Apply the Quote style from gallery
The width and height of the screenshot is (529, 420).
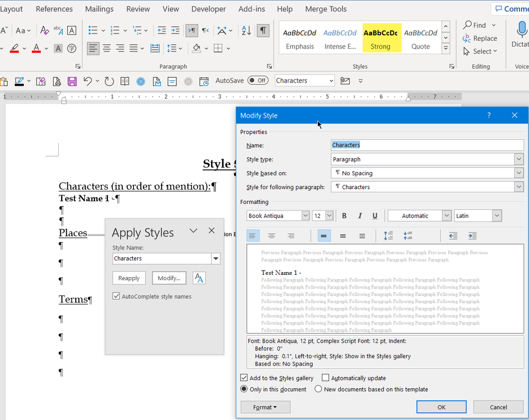point(420,38)
